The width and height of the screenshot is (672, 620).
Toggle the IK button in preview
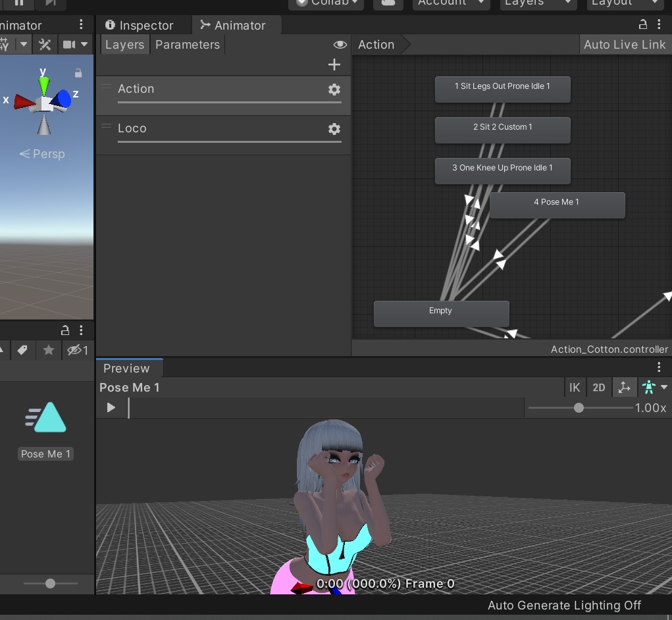(575, 388)
